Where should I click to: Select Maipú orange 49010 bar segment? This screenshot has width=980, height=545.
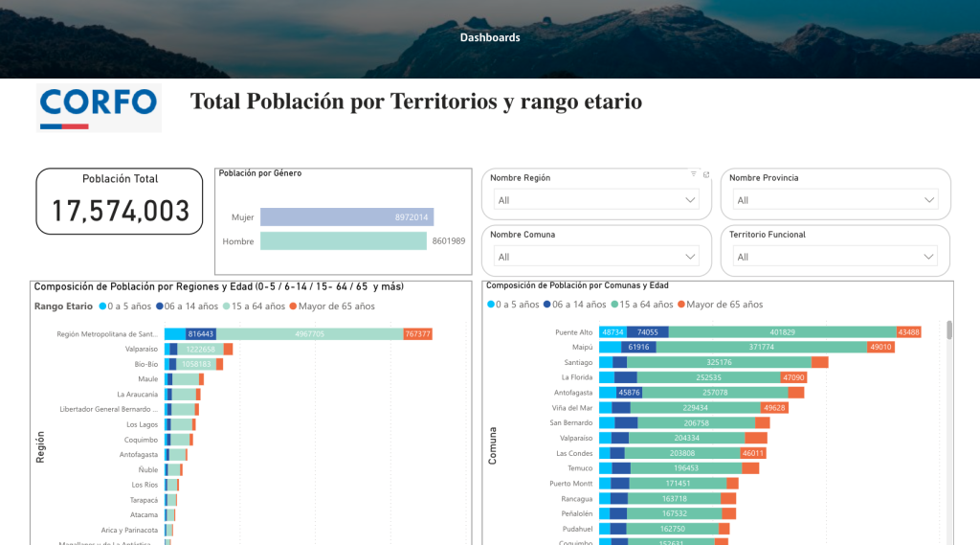coord(880,347)
